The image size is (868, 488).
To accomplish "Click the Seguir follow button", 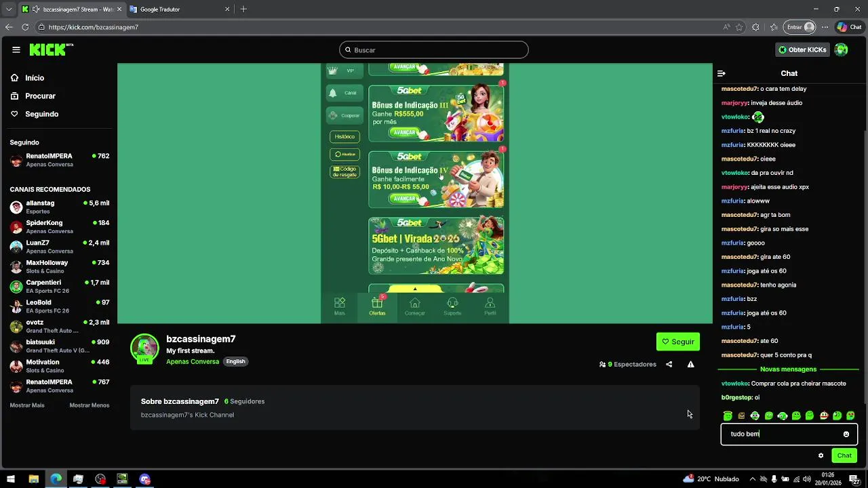I will pyautogui.click(x=678, y=342).
